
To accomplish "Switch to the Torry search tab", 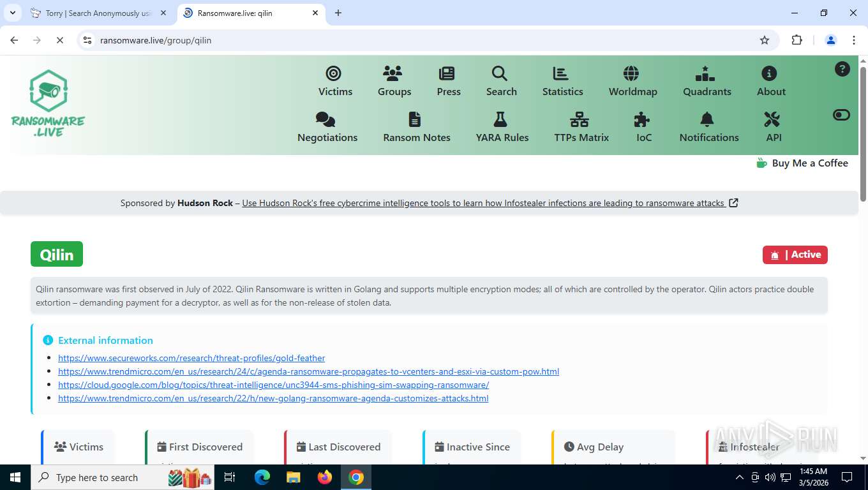I will [98, 13].
